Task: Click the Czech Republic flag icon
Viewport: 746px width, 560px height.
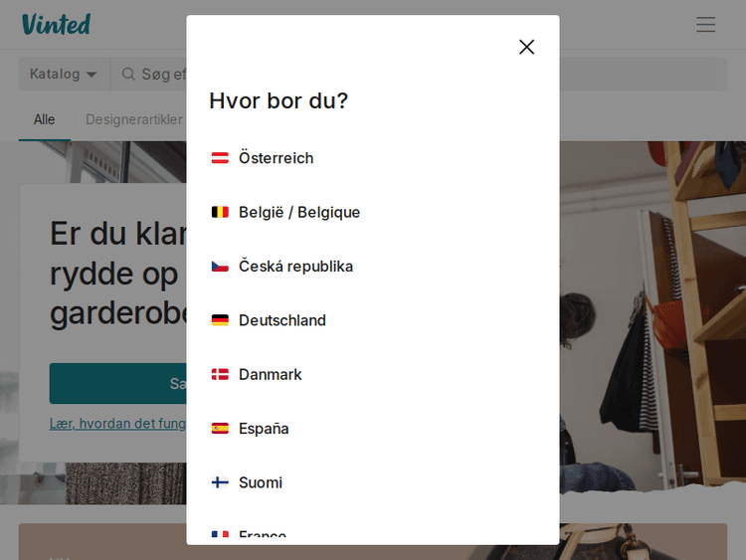Action: 220,267
